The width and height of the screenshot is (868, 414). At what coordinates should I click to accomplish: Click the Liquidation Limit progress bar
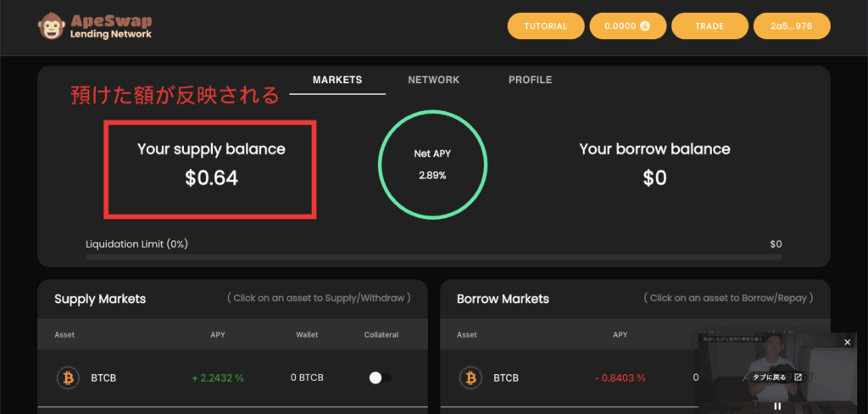click(433, 256)
